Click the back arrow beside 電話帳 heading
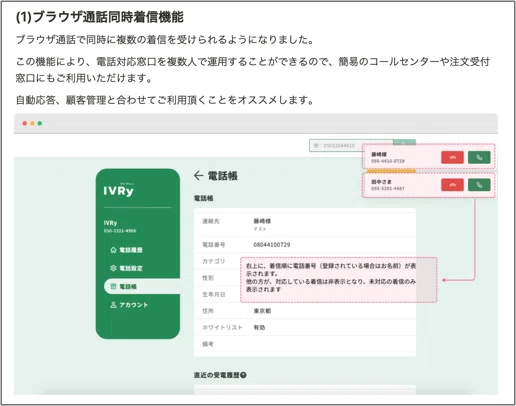 (198, 175)
